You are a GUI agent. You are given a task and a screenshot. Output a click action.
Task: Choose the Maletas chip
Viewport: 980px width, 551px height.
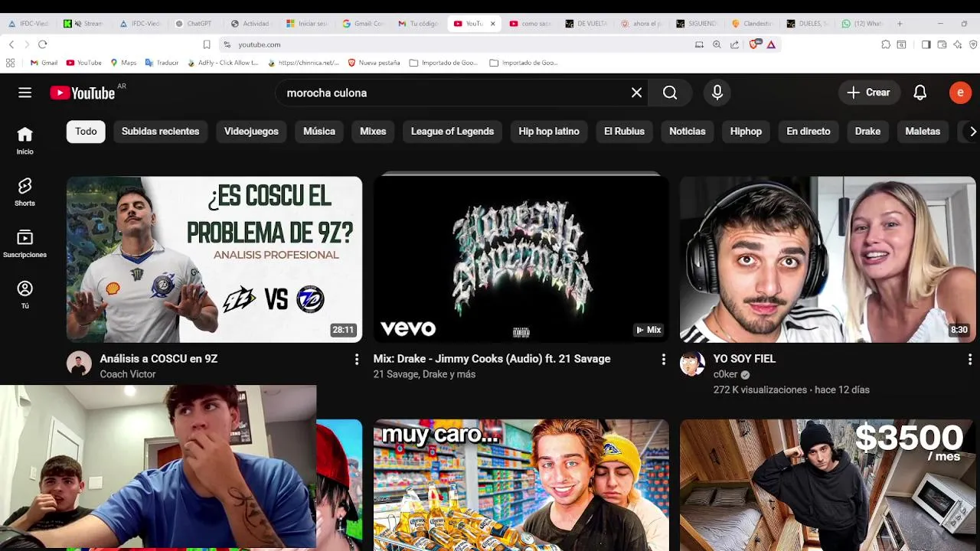click(923, 132)
